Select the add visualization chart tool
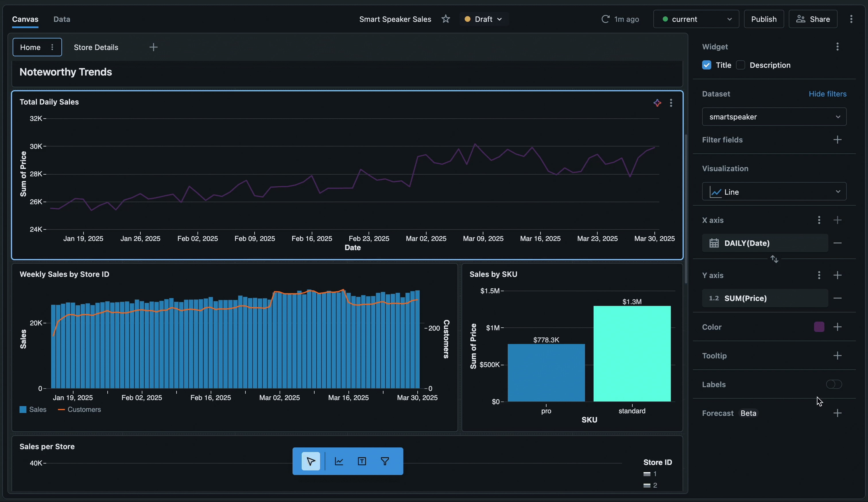This screenshot has height=502, width=868. (339, 461)
